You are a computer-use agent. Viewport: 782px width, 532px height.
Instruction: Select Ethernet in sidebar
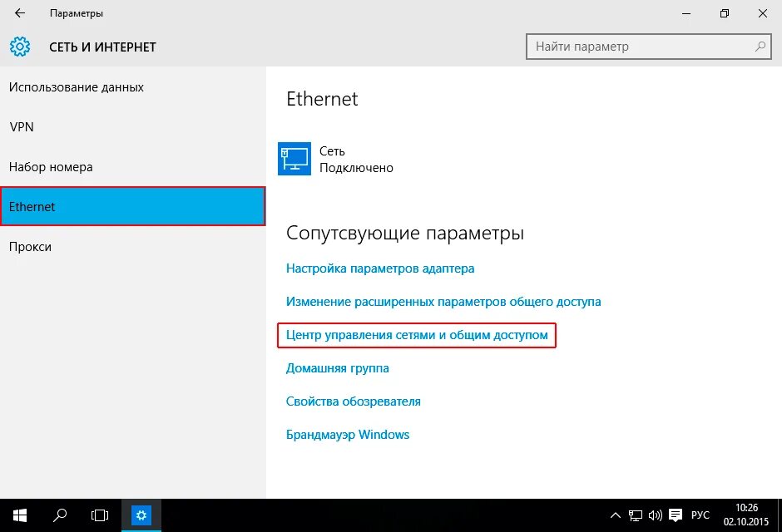(132, 206)
